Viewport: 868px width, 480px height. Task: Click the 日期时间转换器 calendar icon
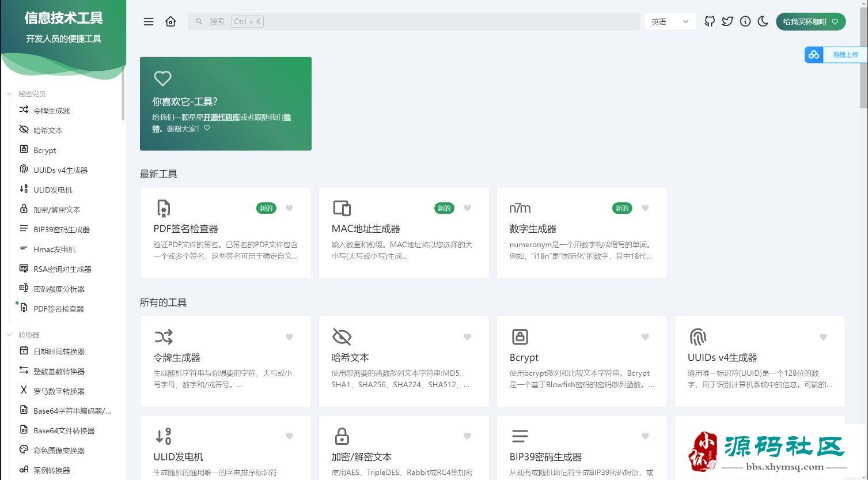24,351
